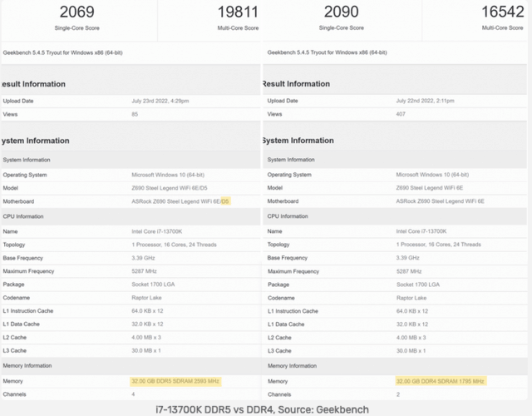Click Microsoft Windows 10 (64-bit) in right panel
The image size is (532, 416).
tap(432, 175)
